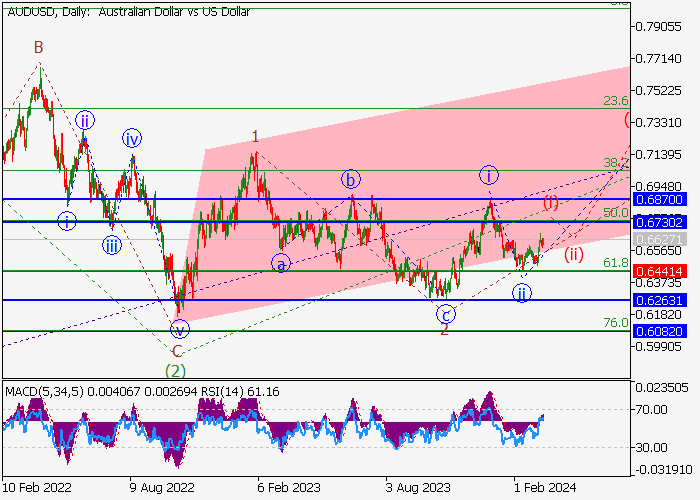Click circled i label left of circled iii
This screenshot has width=700, height=500.
(67, 221)
